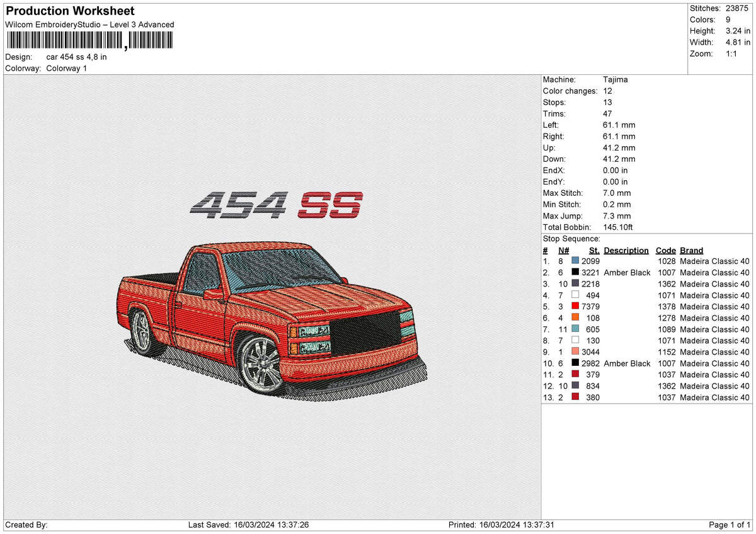
Task: Click the Wilcom EmbroideryStudio – Level 3 Advanced text
Action: click(89, 25)
